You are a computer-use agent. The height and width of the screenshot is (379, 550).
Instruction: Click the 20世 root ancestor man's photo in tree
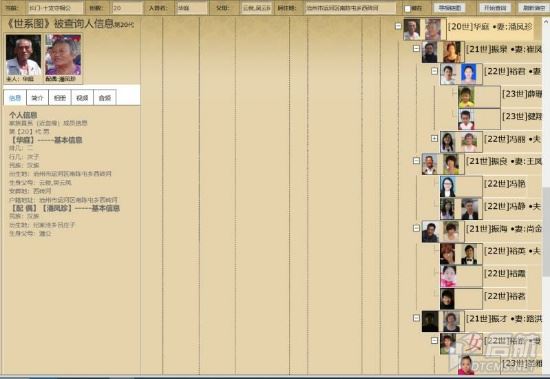pos(412,29)
